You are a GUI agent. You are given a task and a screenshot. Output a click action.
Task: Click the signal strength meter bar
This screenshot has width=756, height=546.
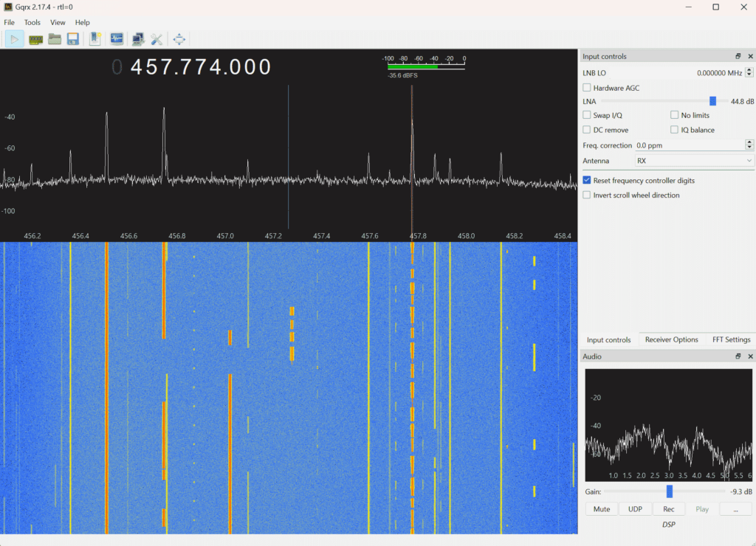(426, 67)
